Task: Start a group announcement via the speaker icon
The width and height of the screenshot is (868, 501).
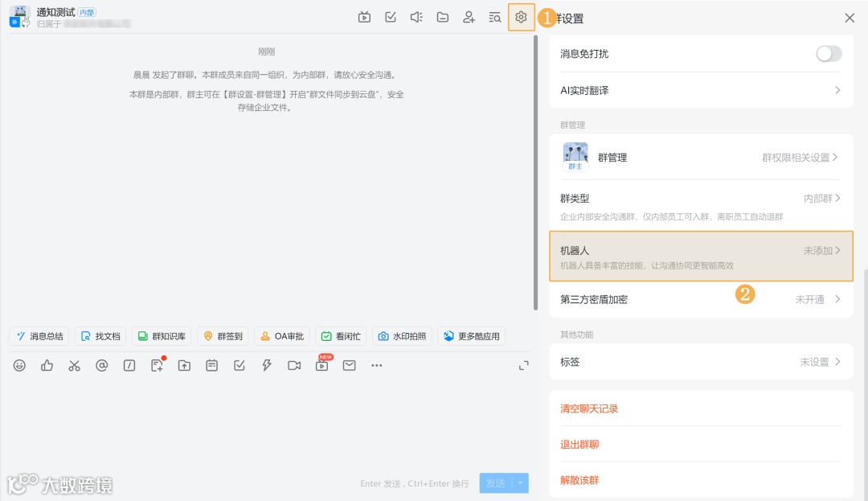Action: [416, 16]
